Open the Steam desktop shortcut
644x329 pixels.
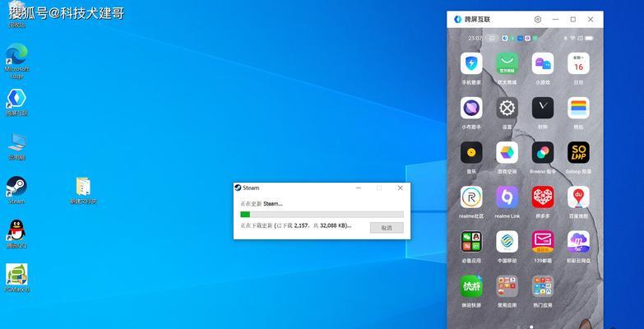pos(16,190)
